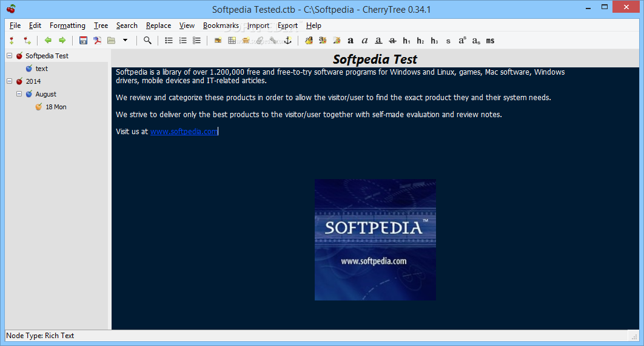The image size is (644, 346).
Task: Toggle underline text formatting
Action: 378,40
